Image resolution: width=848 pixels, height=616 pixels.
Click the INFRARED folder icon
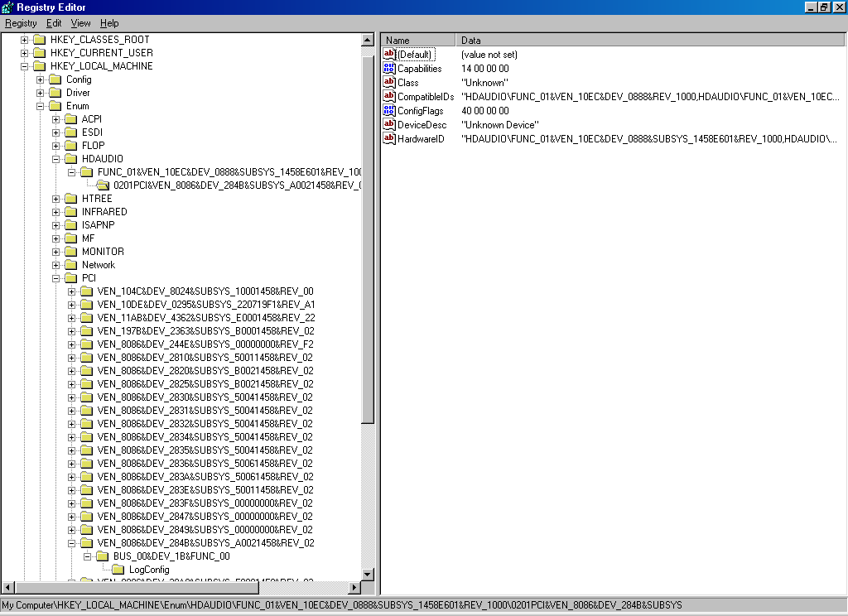[x=71, y=211]
